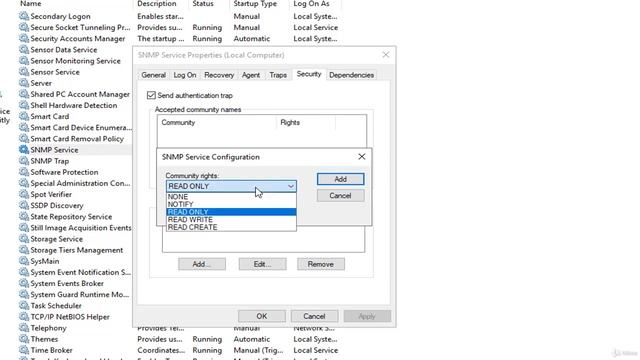The width and height of the screenshot is (640, 360).
Task: Choose NONE from community rights list
Action: click(231, 197)
